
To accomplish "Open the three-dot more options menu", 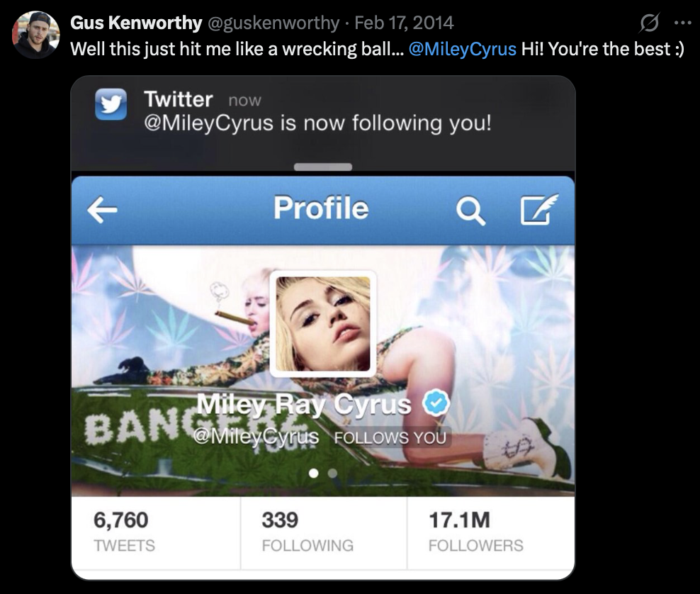I will coord(682,23).
